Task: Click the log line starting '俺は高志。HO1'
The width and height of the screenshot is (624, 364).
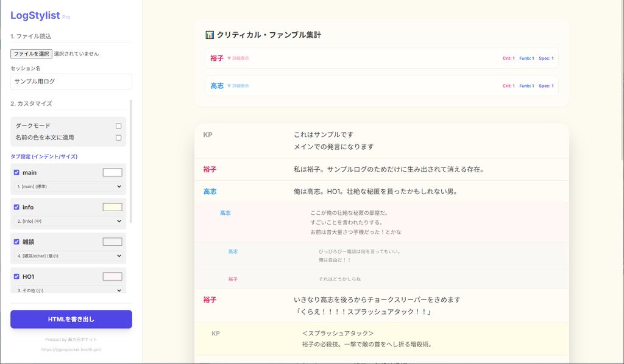Action: [x=375, y=192]
